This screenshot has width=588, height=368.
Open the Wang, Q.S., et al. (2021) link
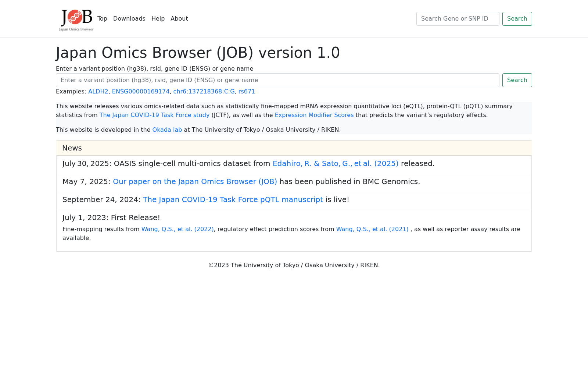372,229
